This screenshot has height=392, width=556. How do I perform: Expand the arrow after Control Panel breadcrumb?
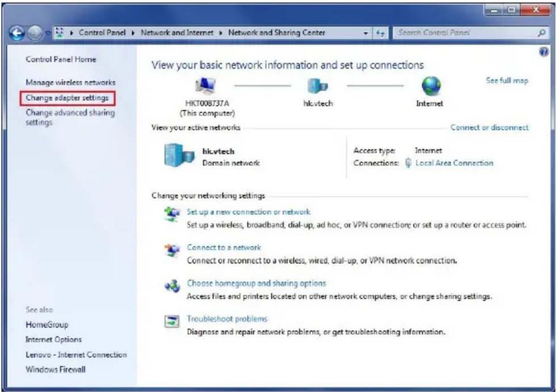[133, 33]
